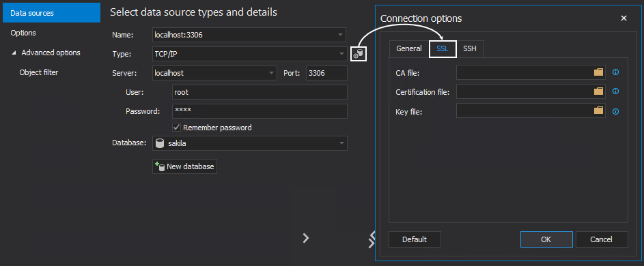This screenshot has width=644, height=266.
Task: Show info for Certification file
Action: (x=615, y=91)
